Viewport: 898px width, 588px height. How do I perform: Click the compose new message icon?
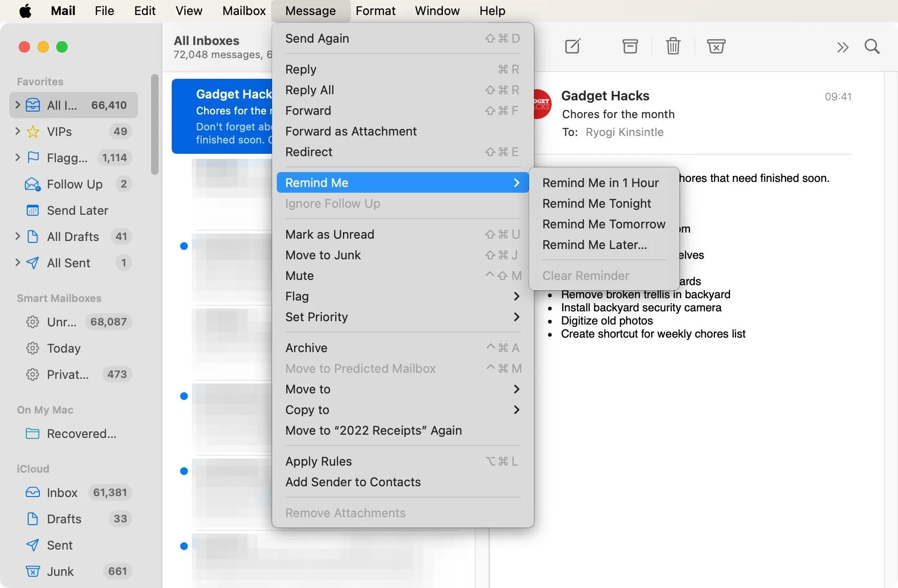572,46
